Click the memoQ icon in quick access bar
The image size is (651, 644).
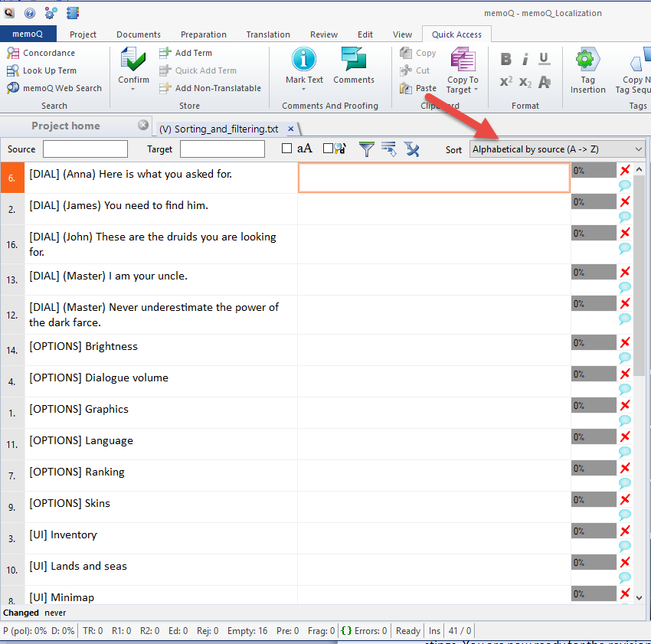pos(9,13)
